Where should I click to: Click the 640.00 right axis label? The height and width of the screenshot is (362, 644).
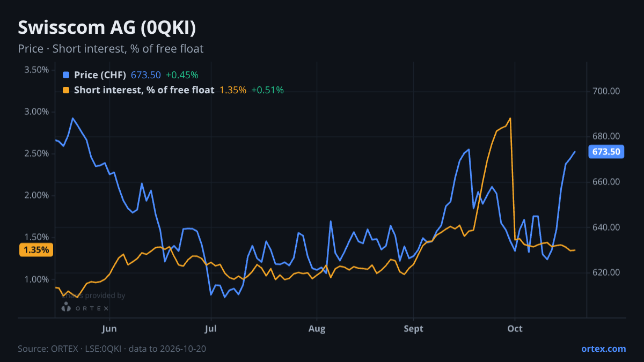[x=606, y=227]
